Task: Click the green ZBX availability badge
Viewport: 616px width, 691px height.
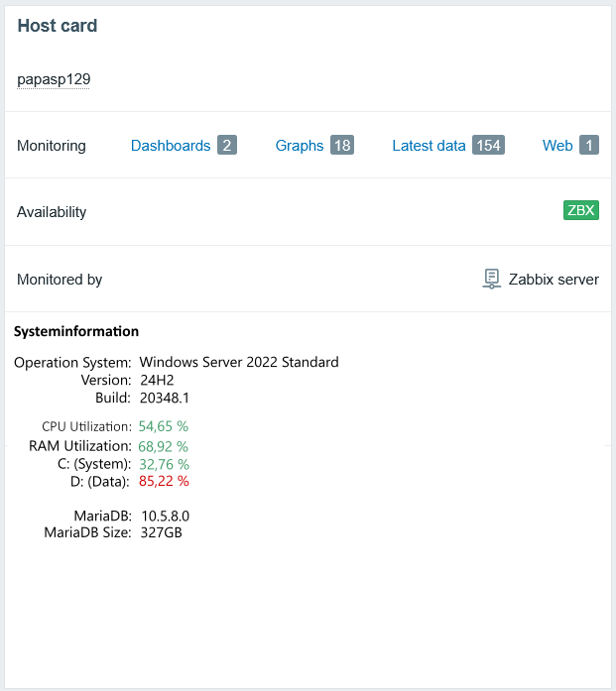Action: pyautogui.click(x=581, y=210)
